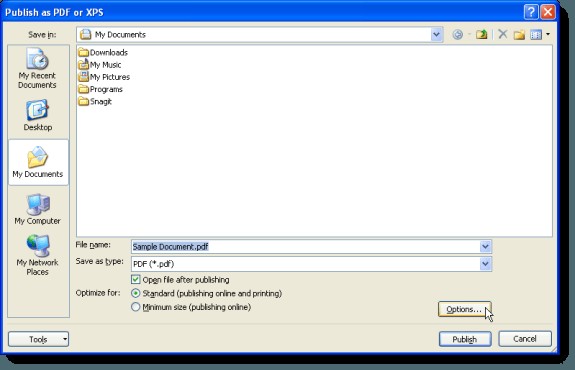Expand the File name dropdown arrow
The image size is (575, 370).
(485, 246)
